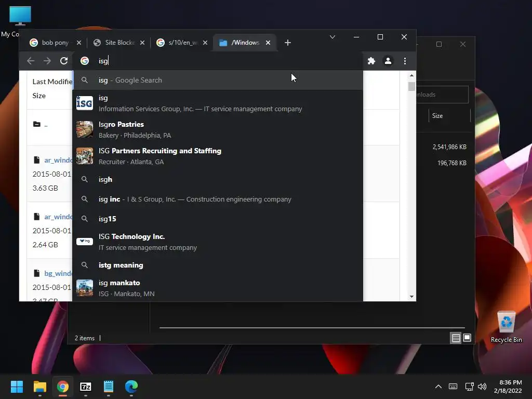The height and width of the screenshot is (399, 532).
Task: Click the '3.63 GB' file size
Action: [45, 188]
